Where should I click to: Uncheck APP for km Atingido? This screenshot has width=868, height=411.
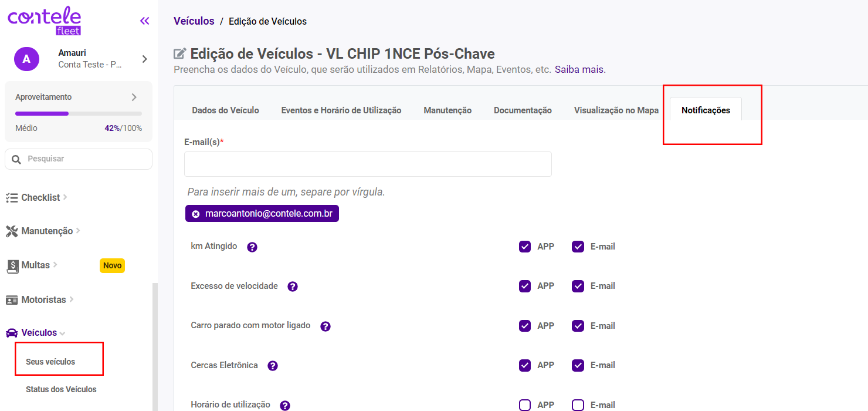click(525, 247)
